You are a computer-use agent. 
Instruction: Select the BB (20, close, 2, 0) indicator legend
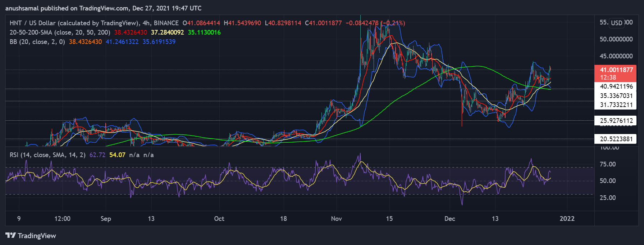pyautogui.click(x=37, y=42)
